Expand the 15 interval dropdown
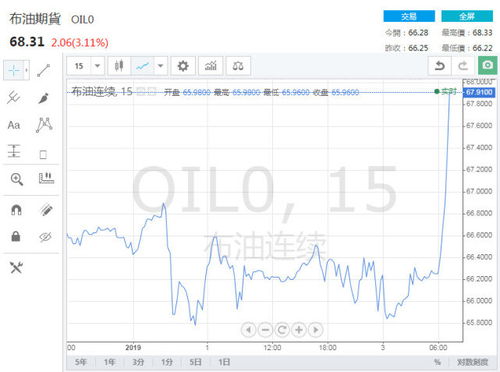Viewport: 500px width, 372px height. pos(97,66)
